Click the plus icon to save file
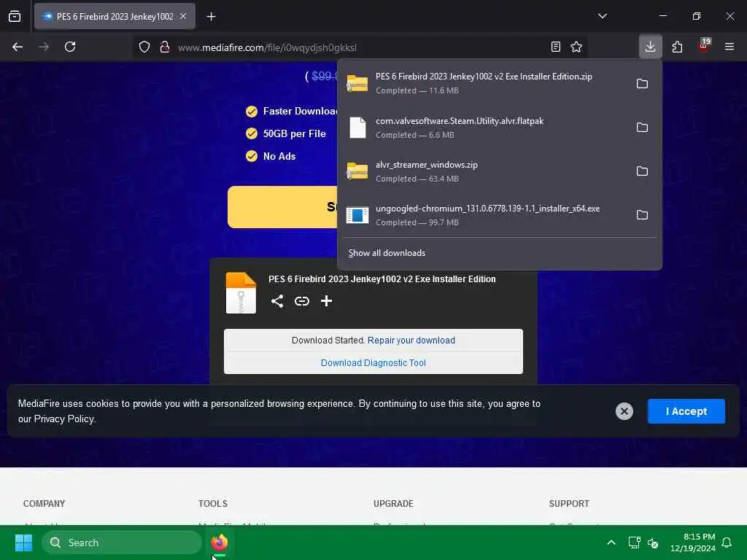 (x=326, y=301)
